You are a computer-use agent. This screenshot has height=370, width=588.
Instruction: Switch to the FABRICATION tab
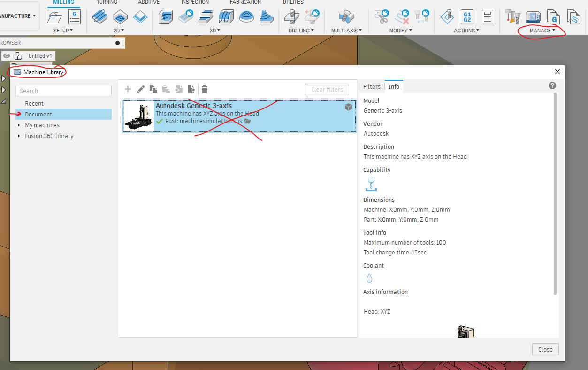click(x=245, y=2)
